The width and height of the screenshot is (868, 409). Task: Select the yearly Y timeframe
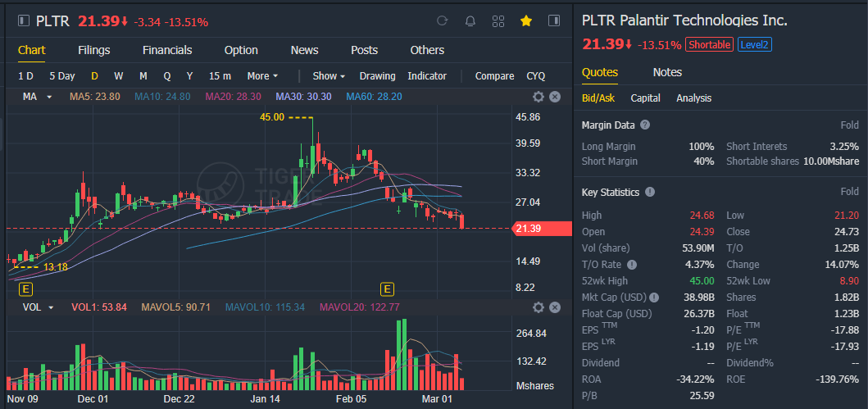tap(189, 76)
